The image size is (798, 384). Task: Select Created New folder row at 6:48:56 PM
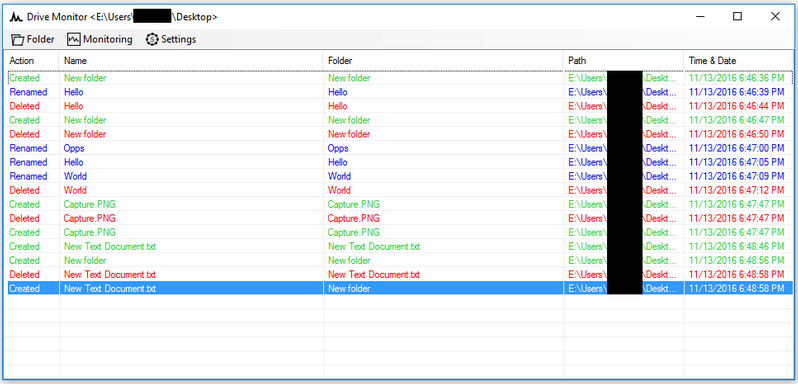[400, 260]
